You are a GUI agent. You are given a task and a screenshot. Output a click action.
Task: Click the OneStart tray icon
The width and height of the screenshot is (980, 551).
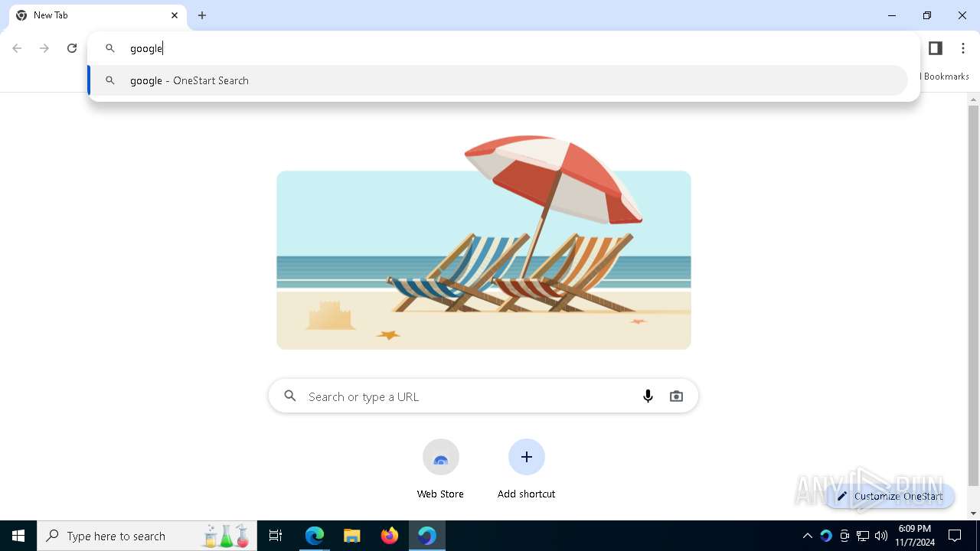click(x=825, y=536)
